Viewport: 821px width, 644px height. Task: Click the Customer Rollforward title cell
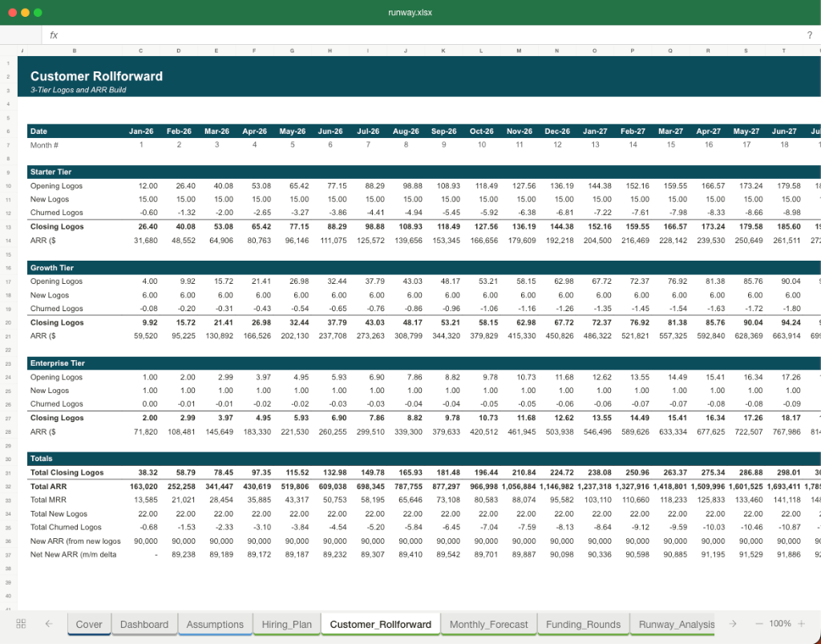click(96, 76)
